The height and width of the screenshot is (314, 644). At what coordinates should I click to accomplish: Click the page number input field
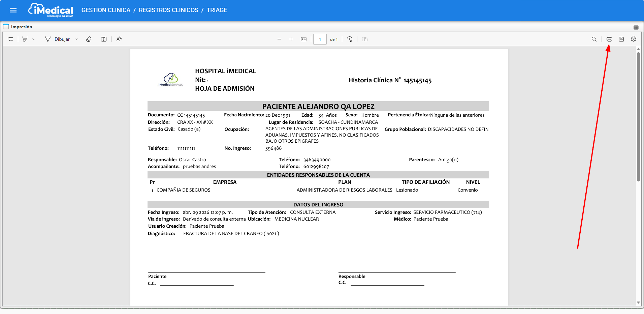[x=320, y=39]
